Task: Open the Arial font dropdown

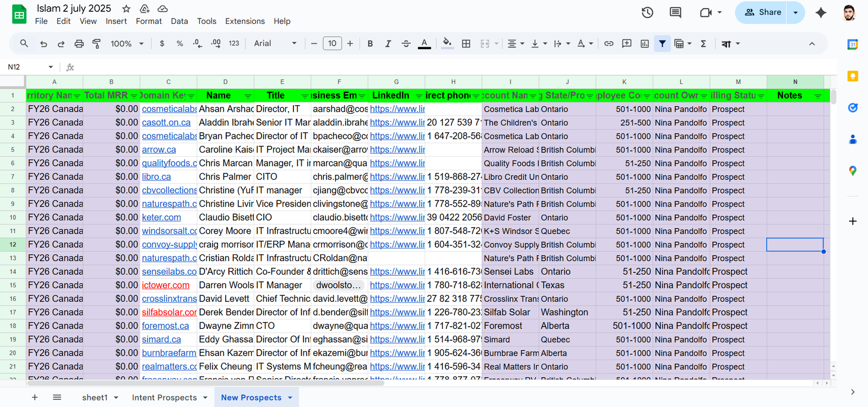Action: pos(276,44)
